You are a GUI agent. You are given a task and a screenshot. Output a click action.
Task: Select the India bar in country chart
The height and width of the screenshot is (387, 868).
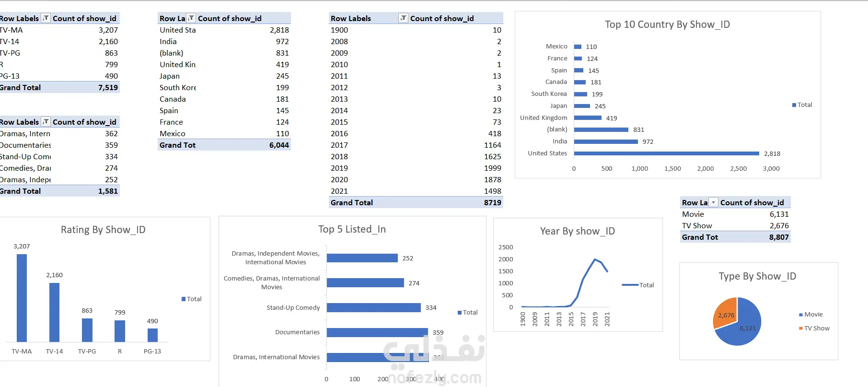point(606,141)
